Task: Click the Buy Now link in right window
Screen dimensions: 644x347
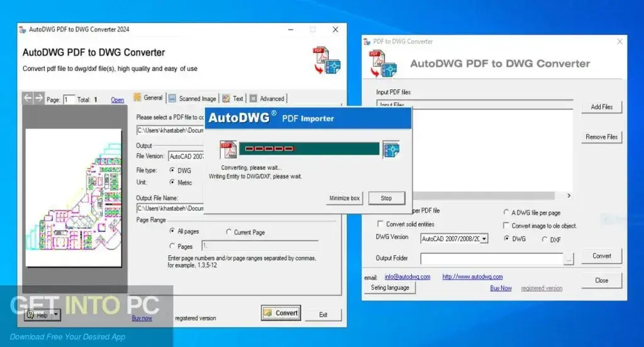Action: point(501,289)
